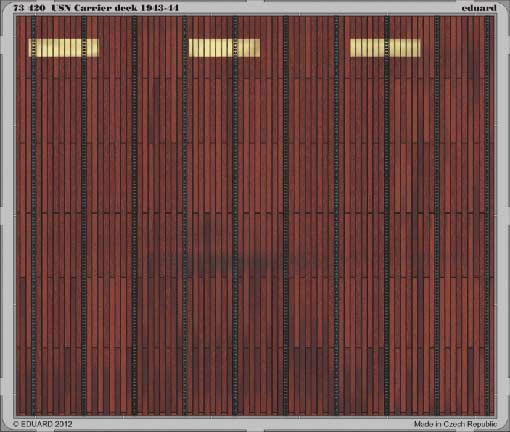The height and width of the screenshot is (432, 510).
Task: Click the eduard brand logo text
Action: click(479, 8)
